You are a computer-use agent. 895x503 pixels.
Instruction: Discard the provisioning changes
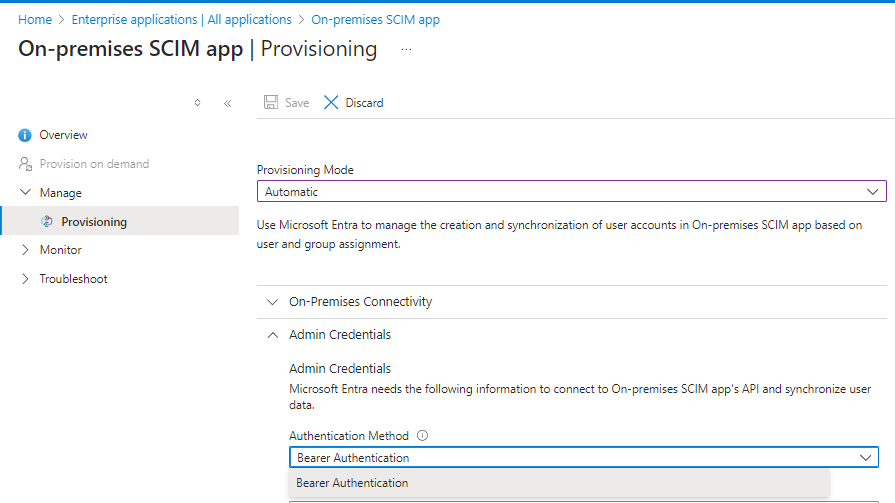pyautogui.click(x=354, y=103)
